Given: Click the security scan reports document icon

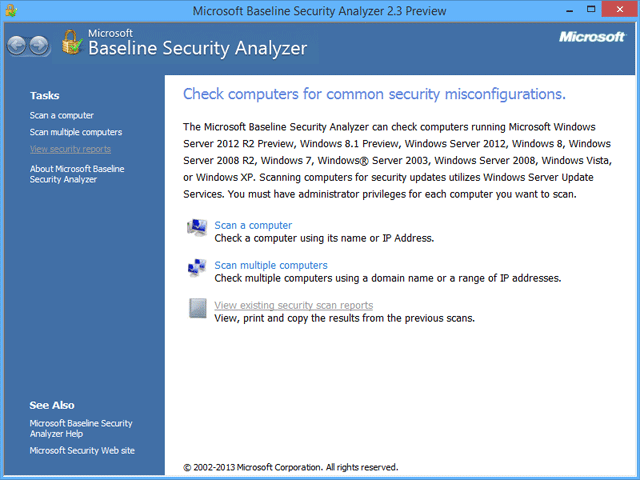Looking at the screenshot, I should point(198,308).
